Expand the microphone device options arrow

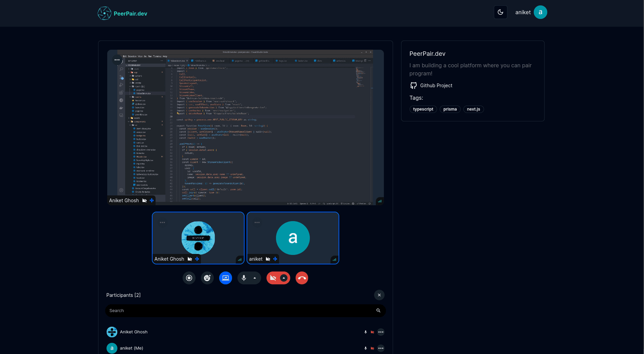click(x=255, y=278)
